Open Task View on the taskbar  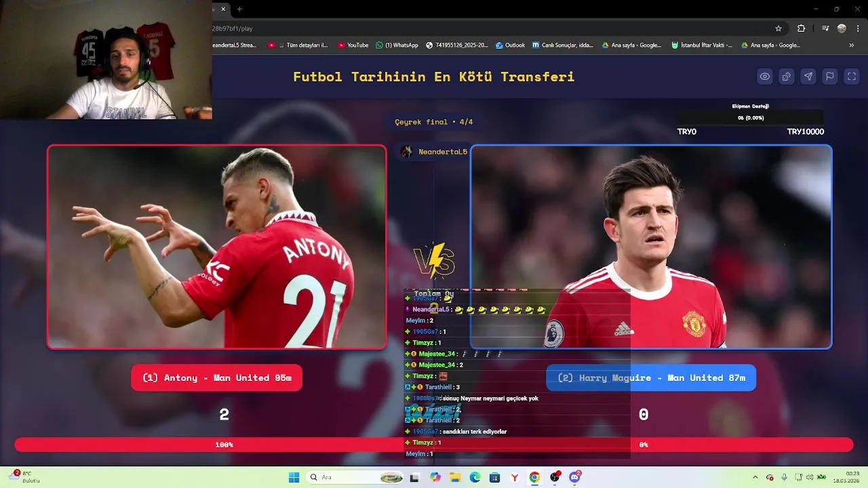(414, 477)
